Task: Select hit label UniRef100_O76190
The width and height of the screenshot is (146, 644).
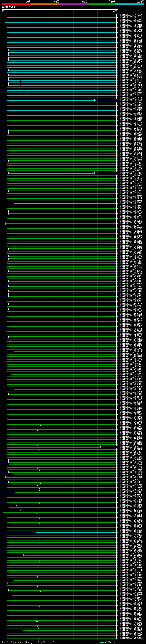Action: [x=131, y=412]
